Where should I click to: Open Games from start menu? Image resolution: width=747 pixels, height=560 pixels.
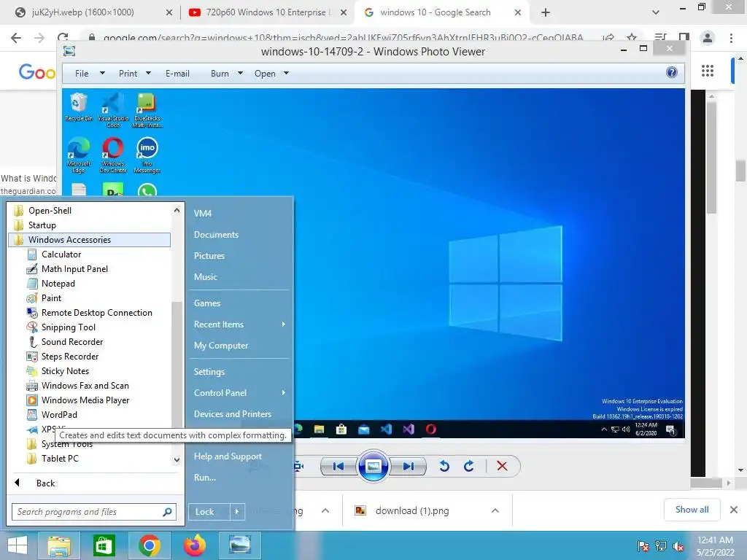click(x=206, y=303)
